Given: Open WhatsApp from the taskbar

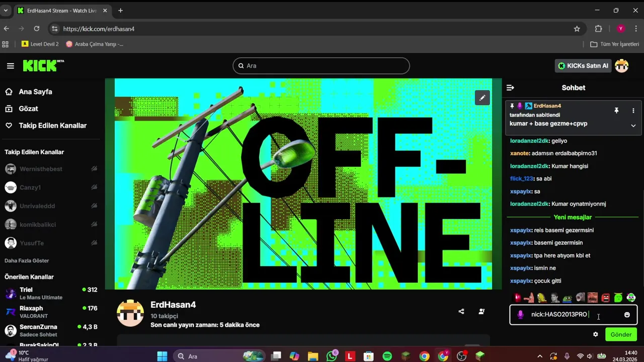Looking at the screenshot, I should click(x=332, y=356).
